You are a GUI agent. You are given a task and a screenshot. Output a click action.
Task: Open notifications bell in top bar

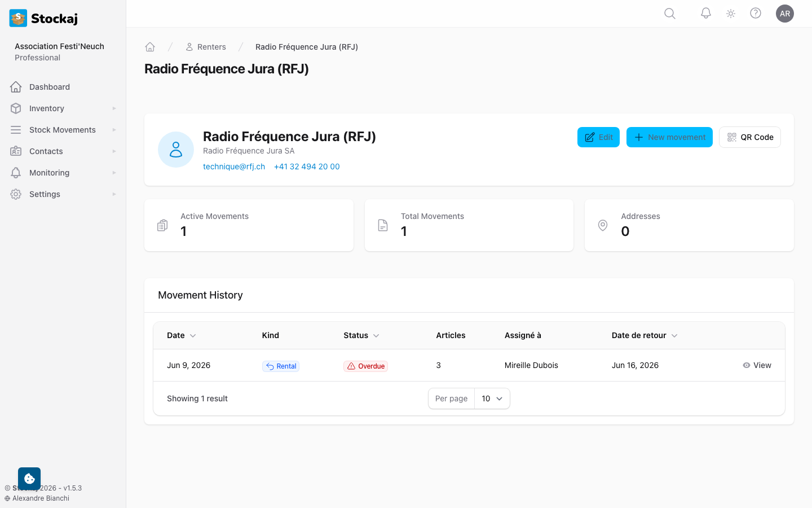pyautogui.click(x=706, y=14)
